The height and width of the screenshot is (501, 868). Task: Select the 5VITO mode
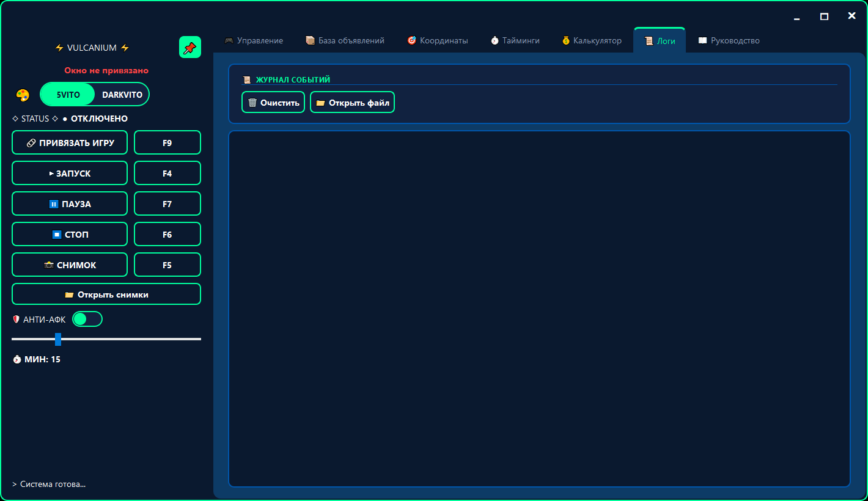pyautogui.click(x=68, y=95)
